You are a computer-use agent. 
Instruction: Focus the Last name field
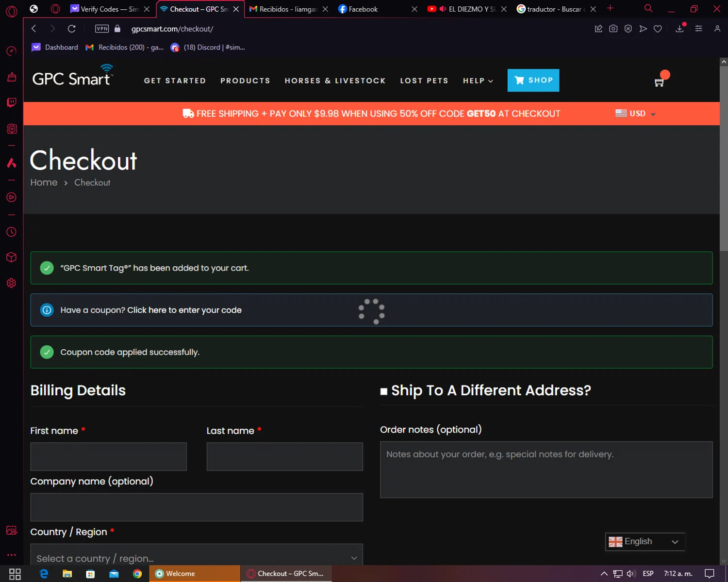284,456
